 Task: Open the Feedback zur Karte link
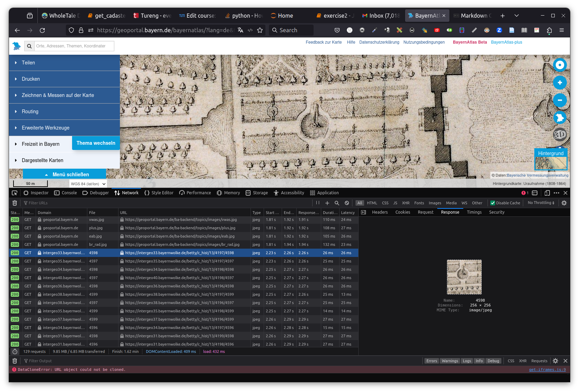324,42
